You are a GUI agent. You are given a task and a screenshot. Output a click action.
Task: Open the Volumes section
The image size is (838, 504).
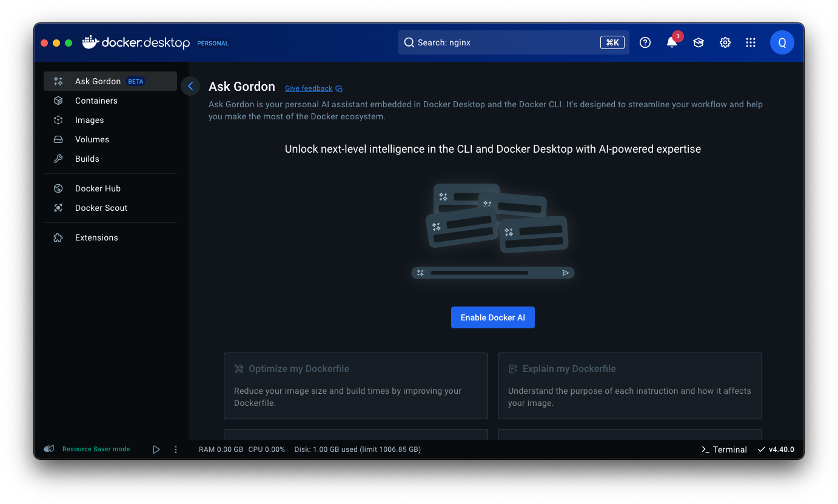tap(110, 139)
